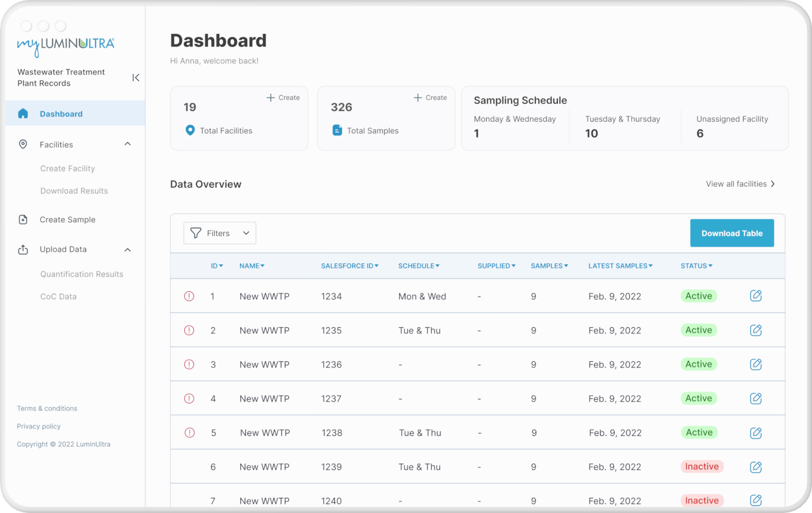Click the Total Samples document icon
The width and height of the screenshot is (812, 513).
click(337, 130)
